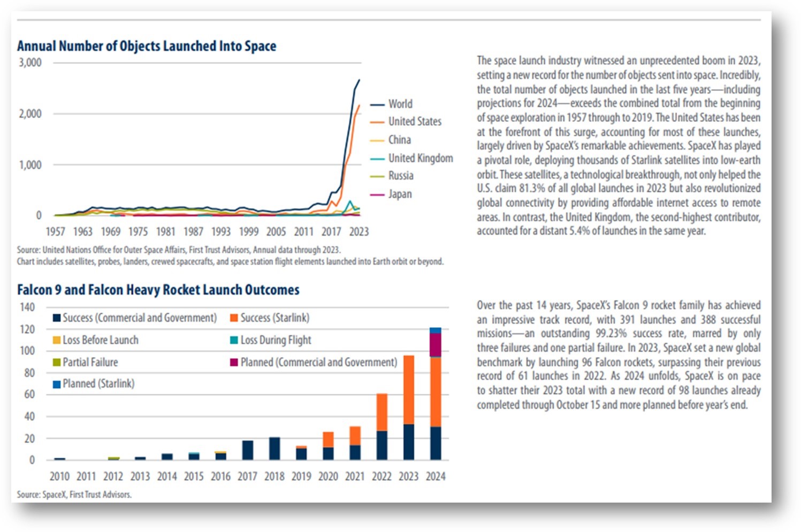Click the 2010 x-axis label
Viewport: 801px width, 532px height.
[x=59, y=476]
